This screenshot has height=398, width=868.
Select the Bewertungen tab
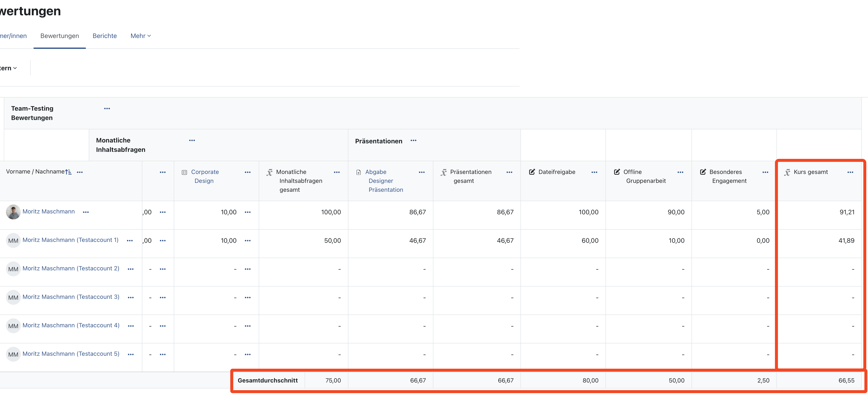coord(60,36)
